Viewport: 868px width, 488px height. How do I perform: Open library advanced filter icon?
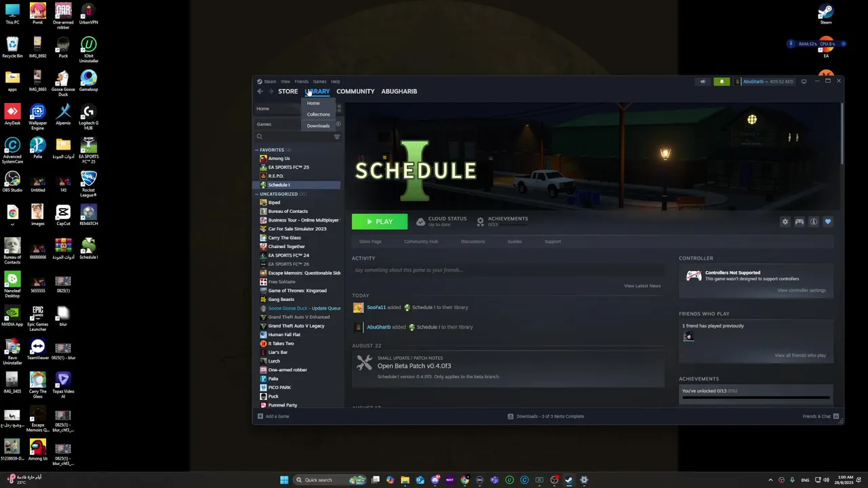(x=337, y=137)
